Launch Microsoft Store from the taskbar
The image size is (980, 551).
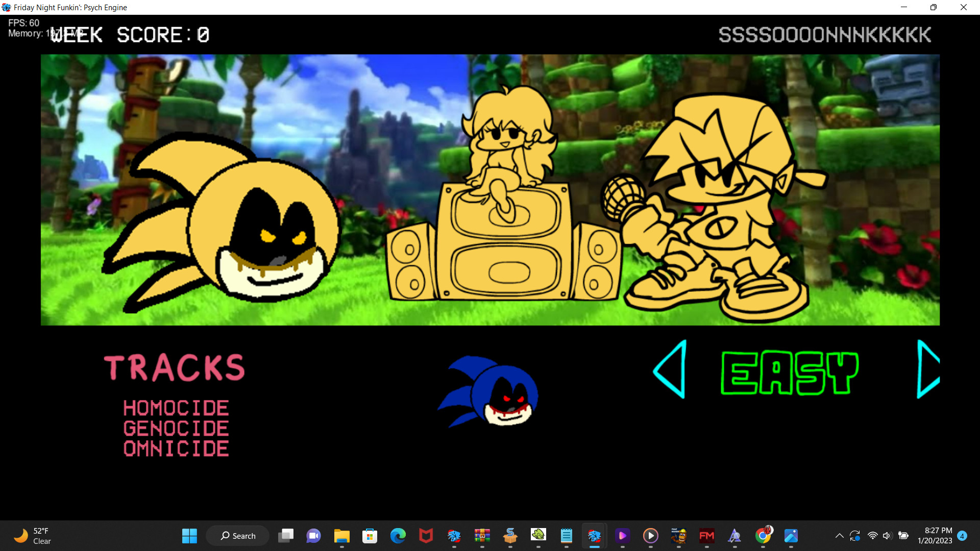[370, 536]
